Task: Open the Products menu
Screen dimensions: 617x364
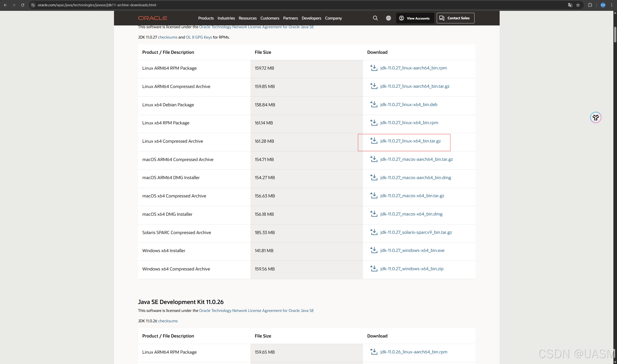Action: point(206,18)
